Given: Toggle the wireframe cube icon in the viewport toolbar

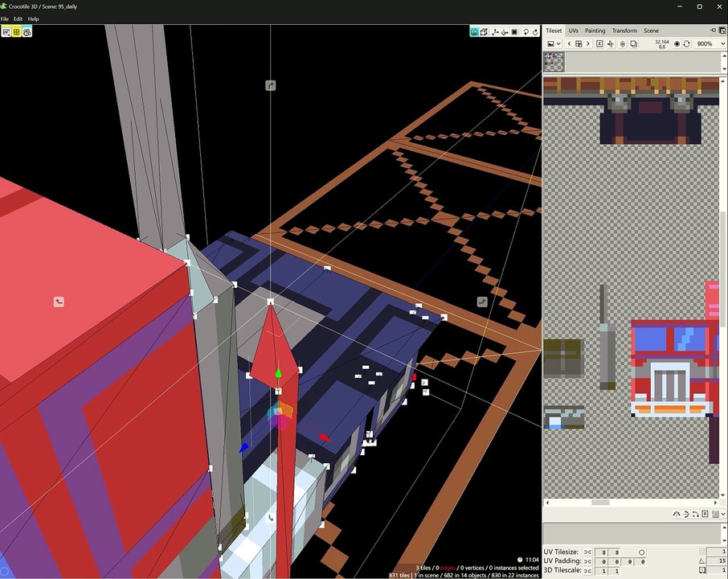Looking at the screenshot, I should (485, 32).
